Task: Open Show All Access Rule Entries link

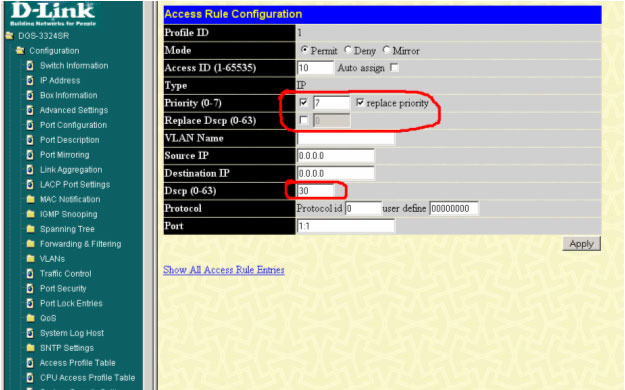Action: (x=224, y=270)
